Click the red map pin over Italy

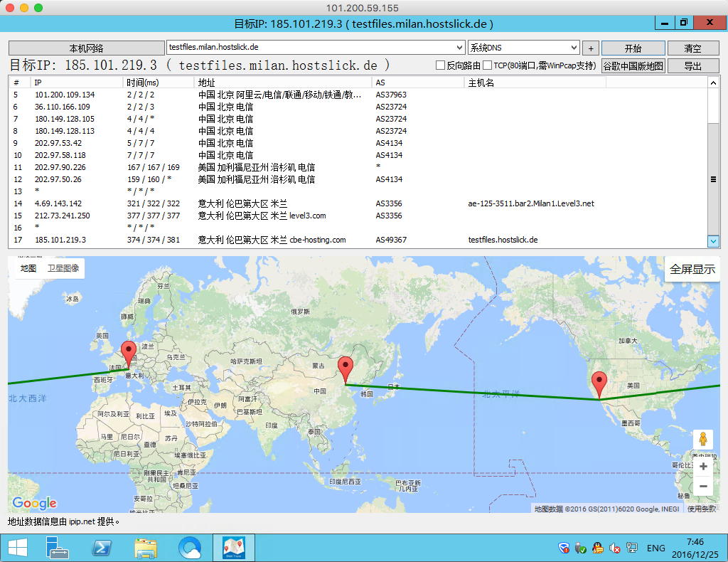tap(129, 354)
